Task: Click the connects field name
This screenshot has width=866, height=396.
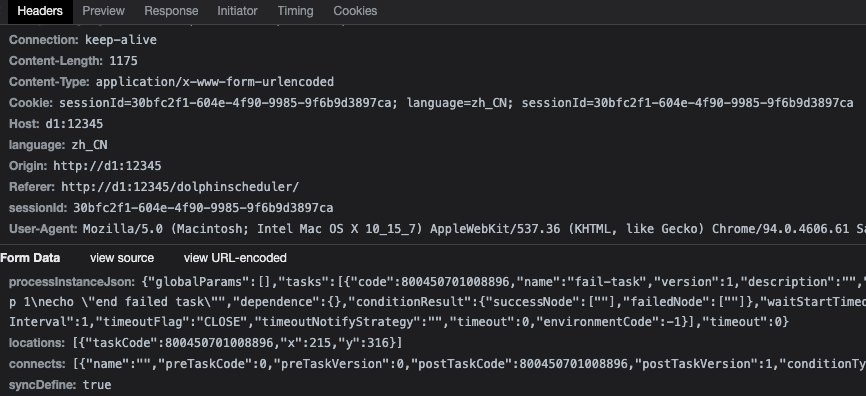Action: click(37, 364)
